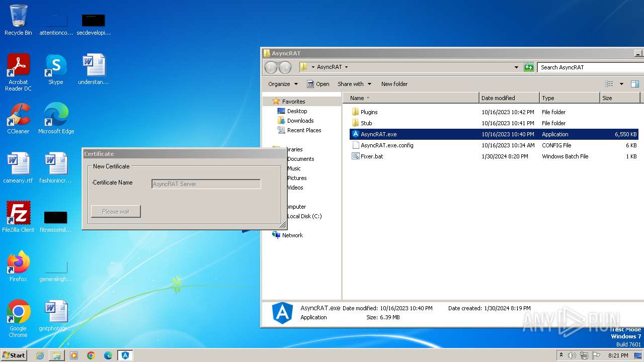This screenshot has width=644, height=362.
Task: Refresh the AsyncRAT folder view
Action: coord(529,67)
